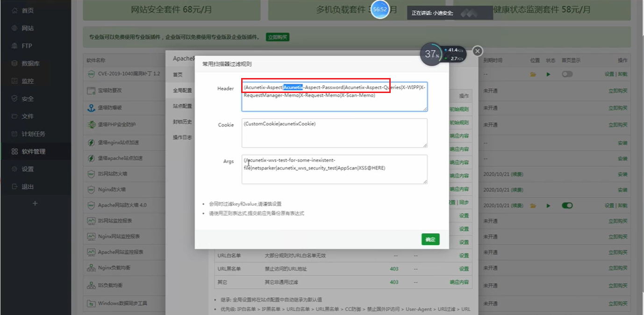Viewport: 644px width, 315px height.
Task: Click the 安全 shield icon in the sidebar
Action: point(14,99)
